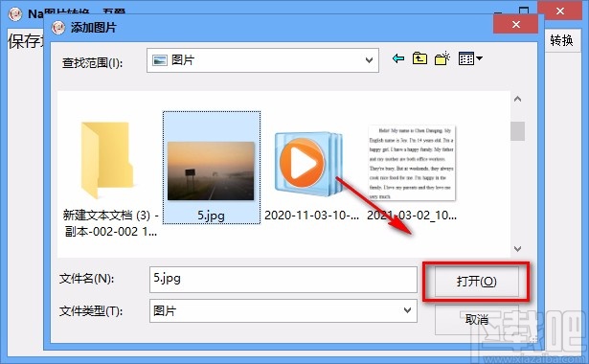This screenshot has height=364, width=589.
Task: Click the file list scroll down arrow
Action: coord(517,249)
